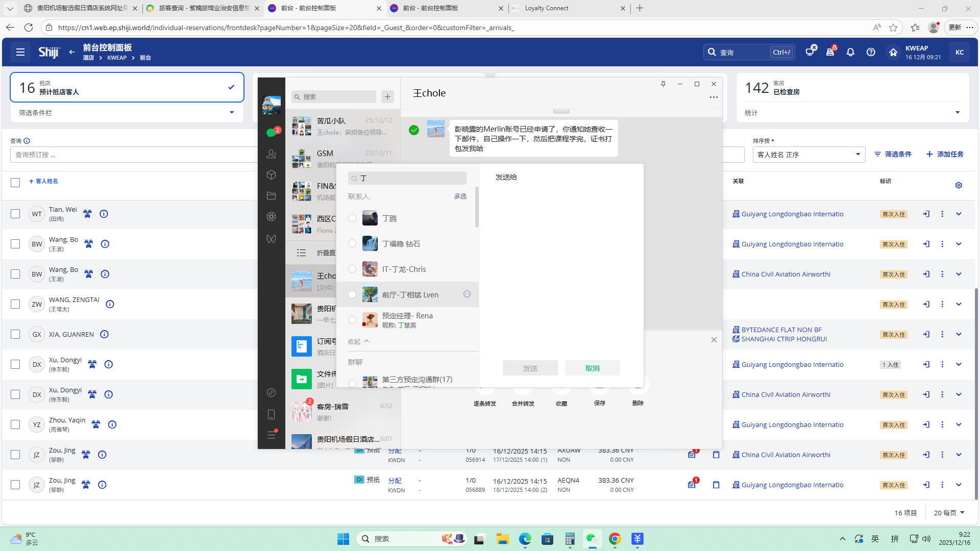980x551 pixels.
Task: Tick checkbox for Tian, Wei row
Action: tap(15, 214)
